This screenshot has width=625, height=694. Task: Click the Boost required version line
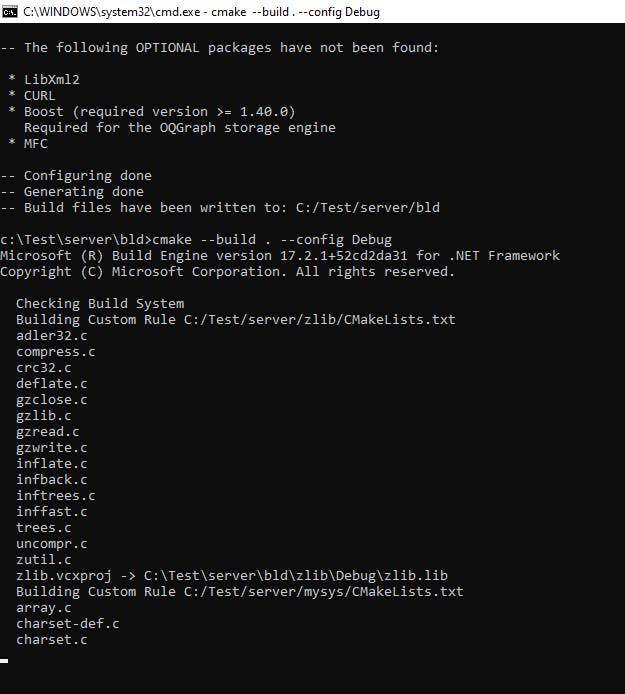159,112
